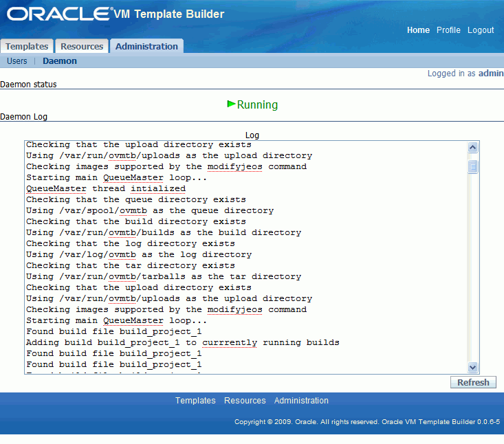Click 'Using /var/spool/ovmtb as the queue directory' line
The width and height of the screenshot is (504, 444).
(150, 211)
